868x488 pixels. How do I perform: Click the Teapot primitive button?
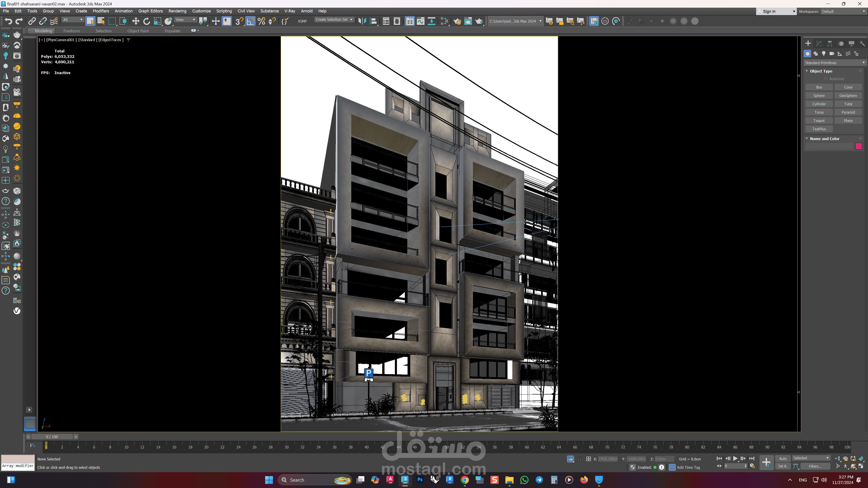819,121
